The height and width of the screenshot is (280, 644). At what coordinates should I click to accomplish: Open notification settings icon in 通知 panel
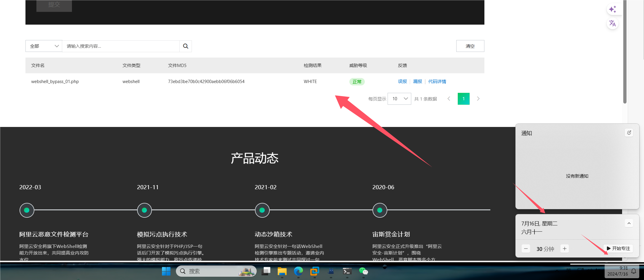(x=629, y=133)
